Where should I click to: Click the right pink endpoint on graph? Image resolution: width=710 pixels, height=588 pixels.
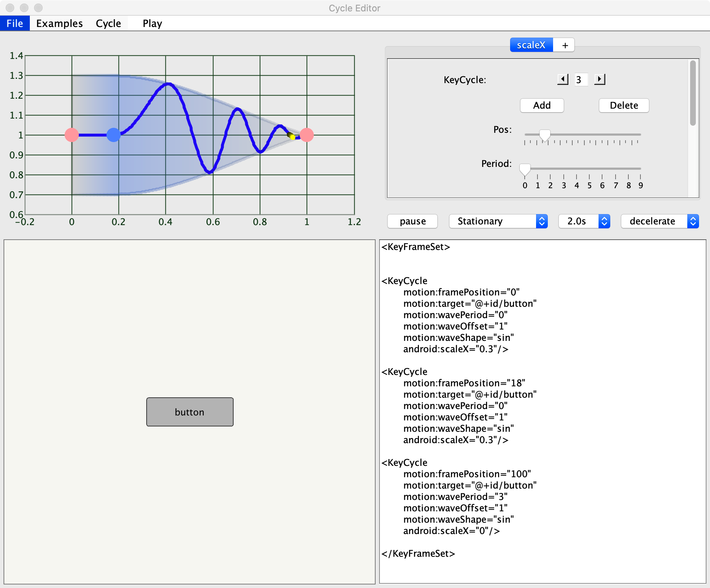307,135
